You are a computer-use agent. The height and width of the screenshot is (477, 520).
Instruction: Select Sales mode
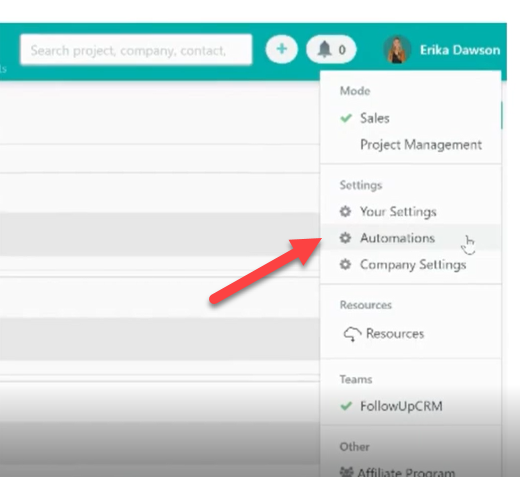coord(375,118)
